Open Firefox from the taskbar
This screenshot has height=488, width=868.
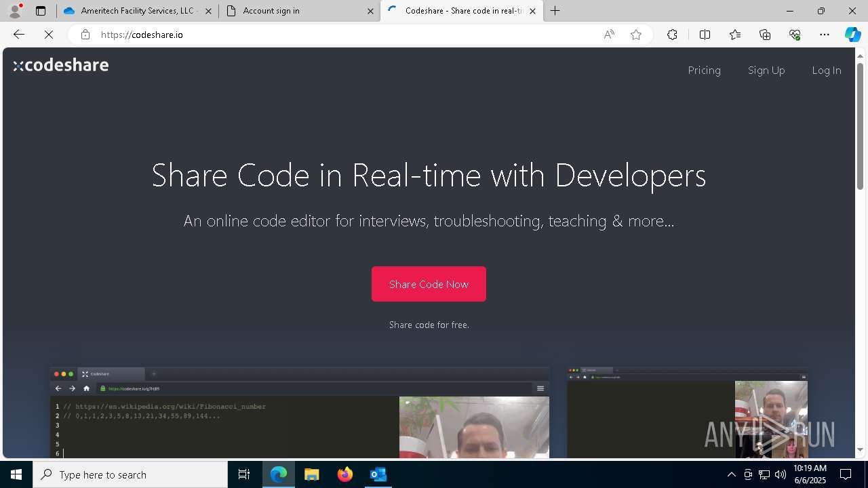pos(345,474)
